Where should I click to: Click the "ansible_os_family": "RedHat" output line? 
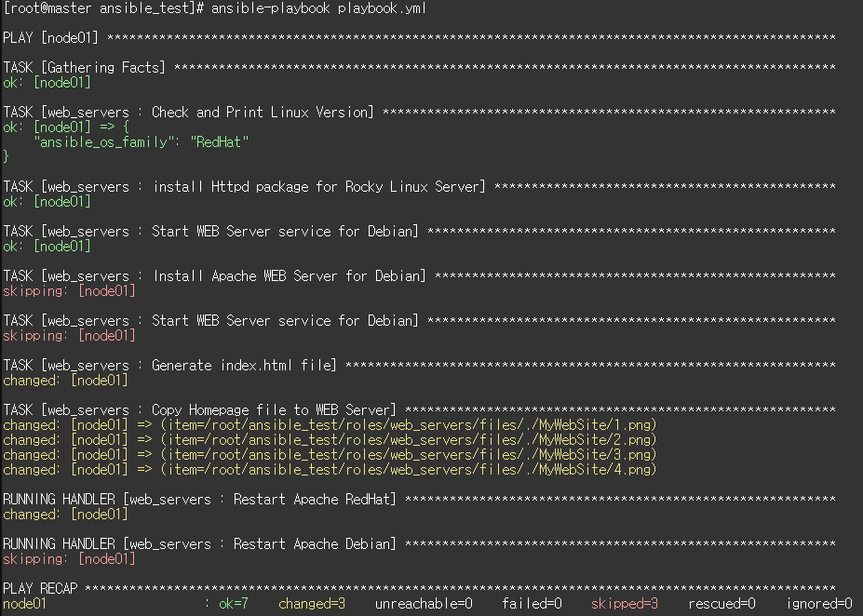click(142, 141)
